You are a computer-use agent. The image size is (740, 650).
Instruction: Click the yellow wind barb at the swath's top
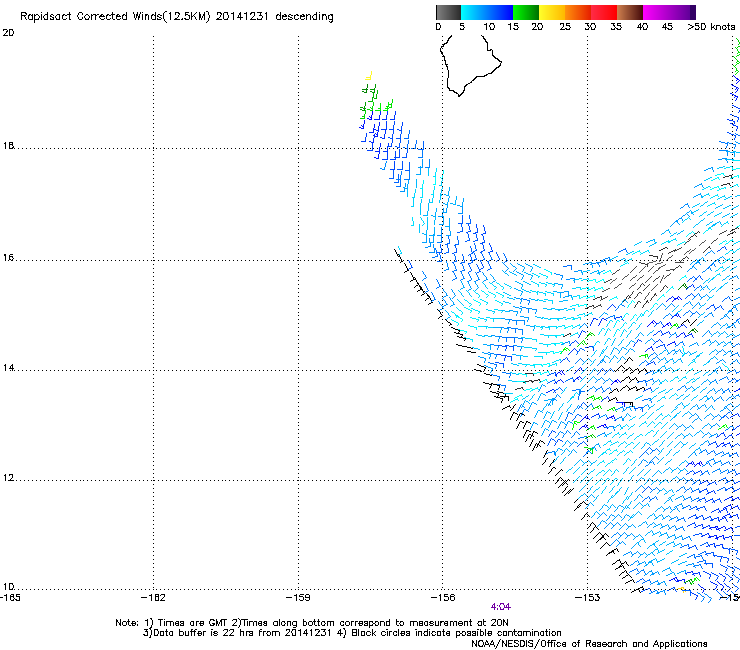tap(369, 76)
